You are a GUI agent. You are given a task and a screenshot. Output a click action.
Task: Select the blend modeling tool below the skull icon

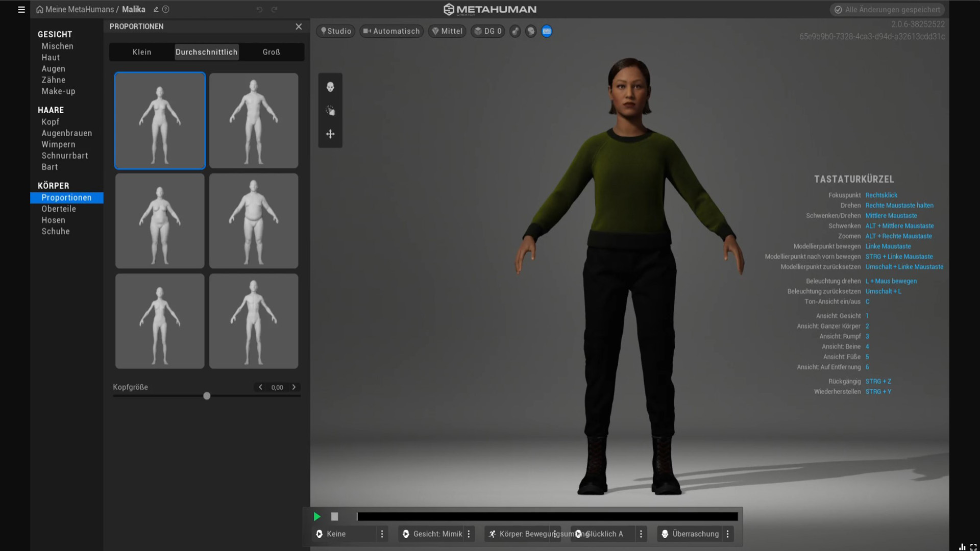[x=330, y=110]
